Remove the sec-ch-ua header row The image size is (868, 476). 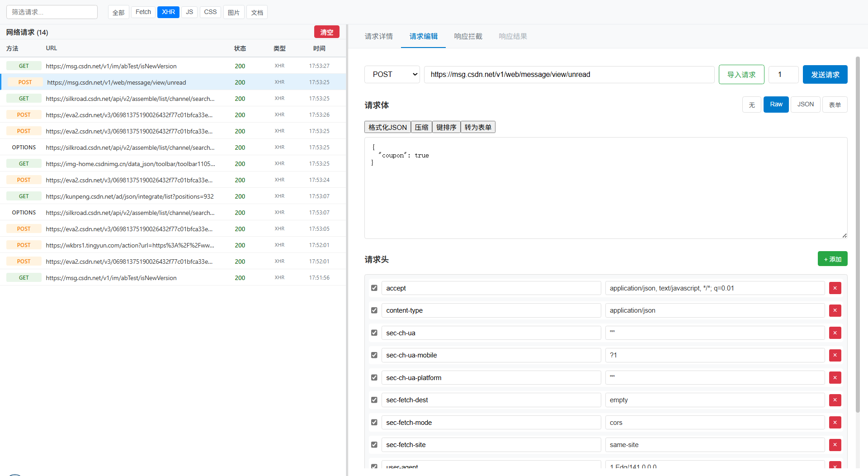(x=835, y=333)
